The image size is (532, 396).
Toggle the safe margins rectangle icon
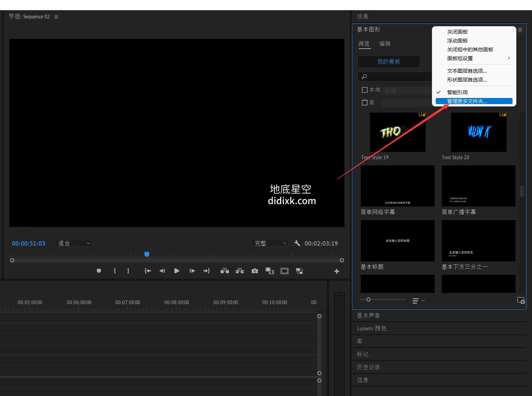click(x=285, y=271)
